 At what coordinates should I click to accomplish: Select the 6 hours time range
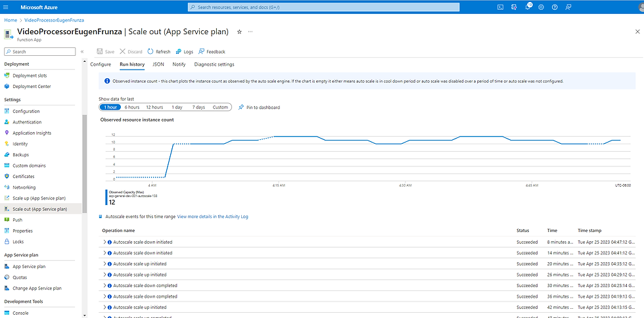pos(132,107)
